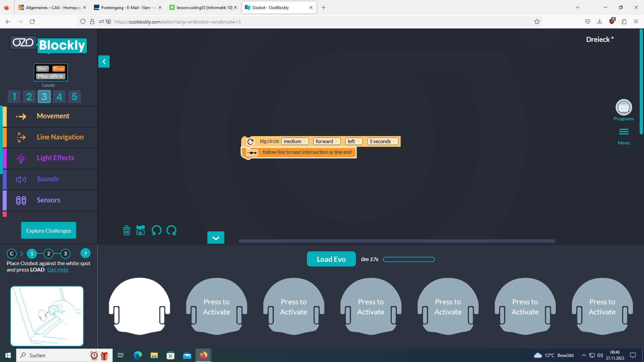The image size is (644, 362).
Task: Open the hamburger Menu icon
Action: (x=624, y=132)
